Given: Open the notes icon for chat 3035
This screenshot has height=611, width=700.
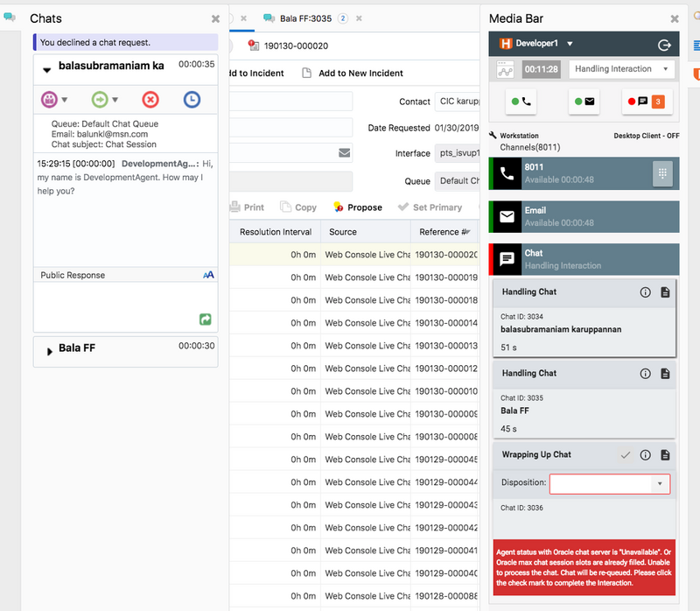Looking at the screenshot, I should [x=665, y=374].
